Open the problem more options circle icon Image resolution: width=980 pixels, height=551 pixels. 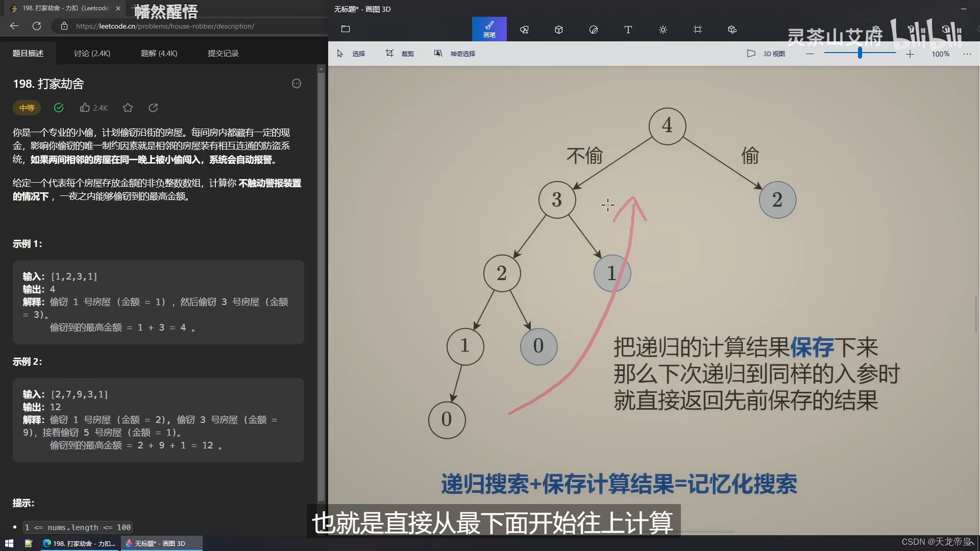click(x=297, y=84)
